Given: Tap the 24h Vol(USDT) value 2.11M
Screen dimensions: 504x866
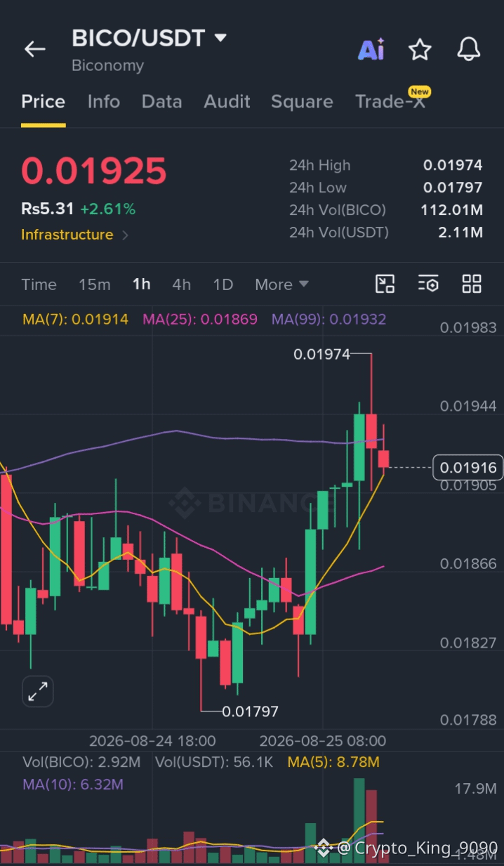Looking at the screenshot, I should pyautogui.click(x=460, y=232).
